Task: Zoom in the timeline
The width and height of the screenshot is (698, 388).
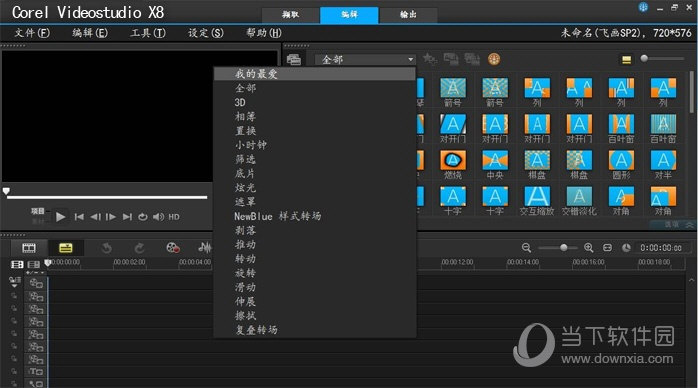Action: 588,248
